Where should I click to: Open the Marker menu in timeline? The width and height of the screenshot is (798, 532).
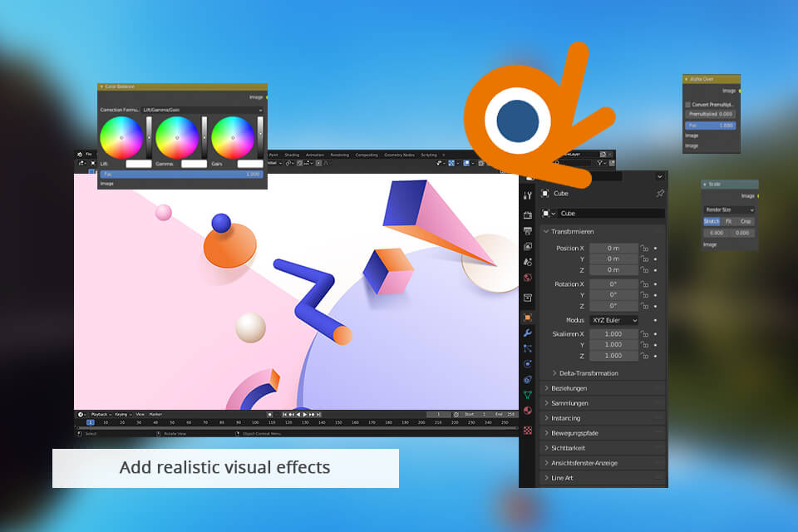[155, 415]
